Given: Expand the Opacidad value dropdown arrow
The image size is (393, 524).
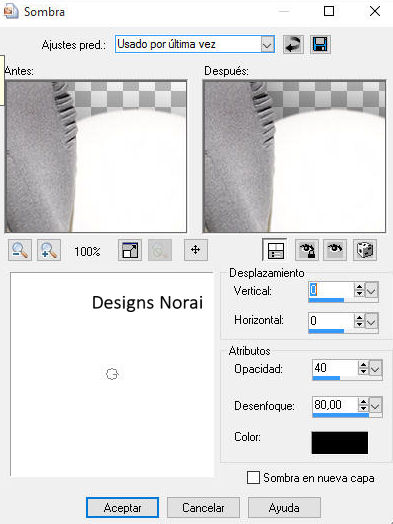Looking at the screenshot, I should [375, 369].
